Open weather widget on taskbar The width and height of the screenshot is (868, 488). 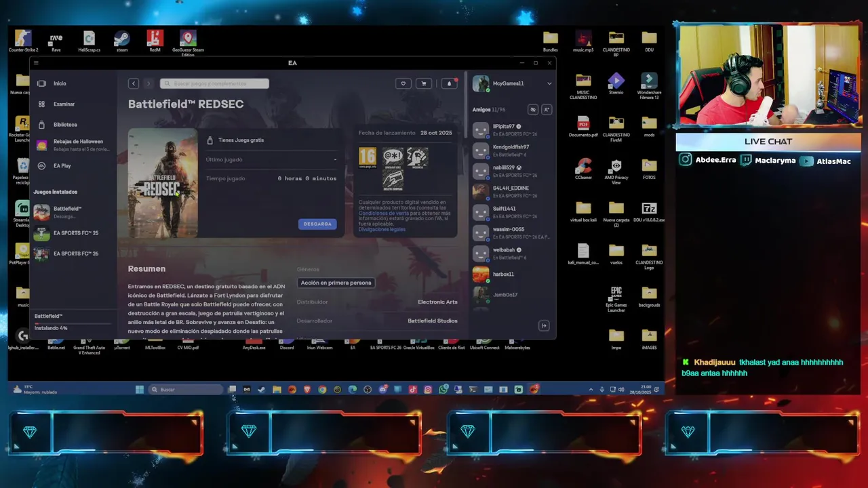point(34,390)
